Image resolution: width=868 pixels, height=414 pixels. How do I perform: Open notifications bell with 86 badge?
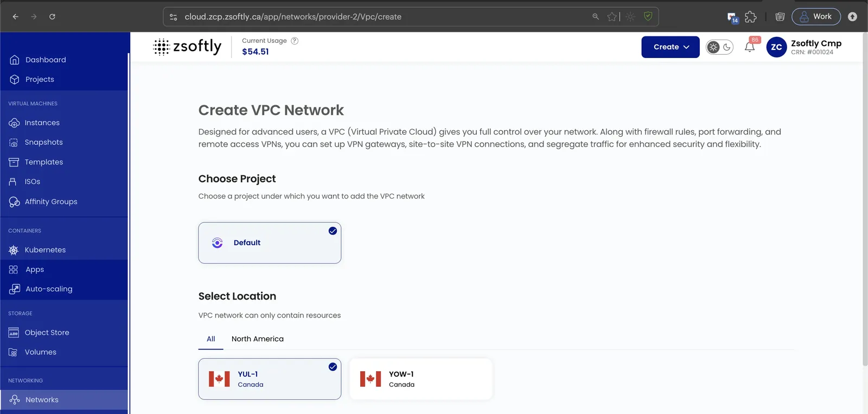(750, 47)
